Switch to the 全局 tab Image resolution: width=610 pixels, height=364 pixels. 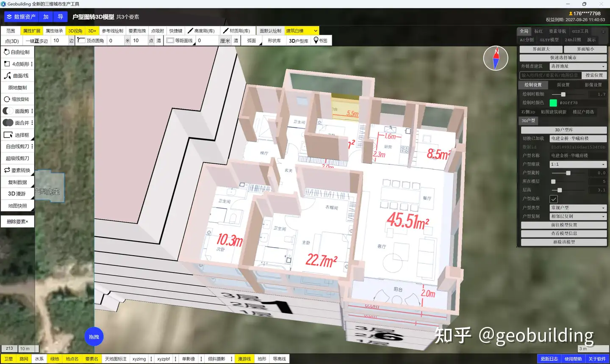[524, 31]
